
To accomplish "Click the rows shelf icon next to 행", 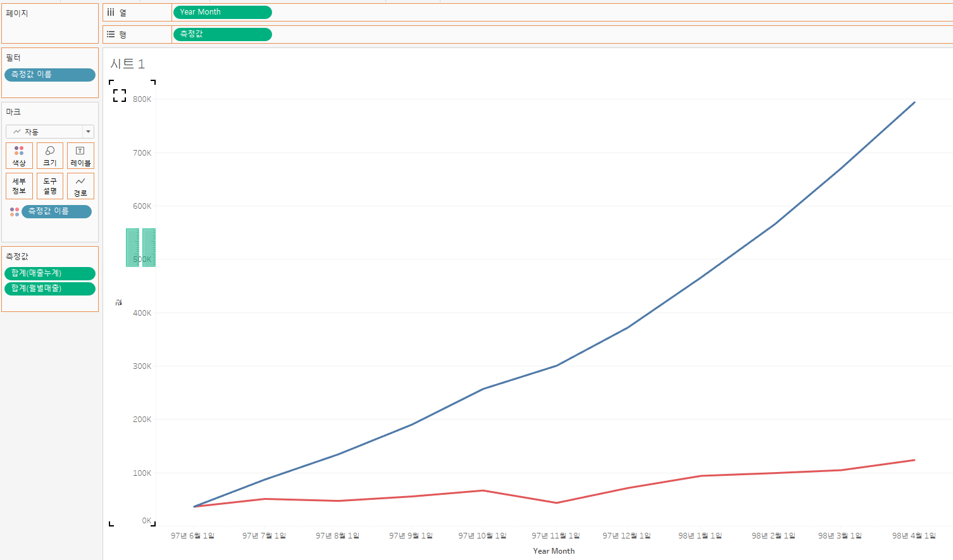I will click(x=111, y=34).
